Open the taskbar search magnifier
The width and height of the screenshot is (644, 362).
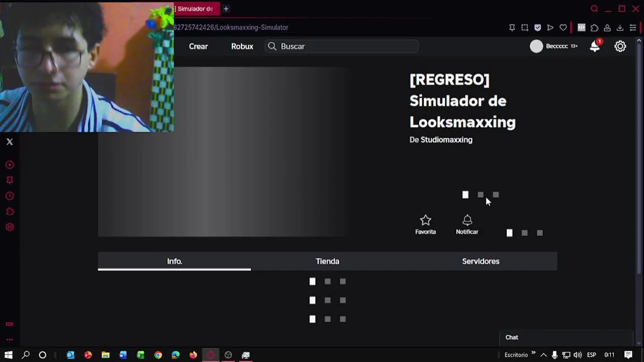point(26,355)
